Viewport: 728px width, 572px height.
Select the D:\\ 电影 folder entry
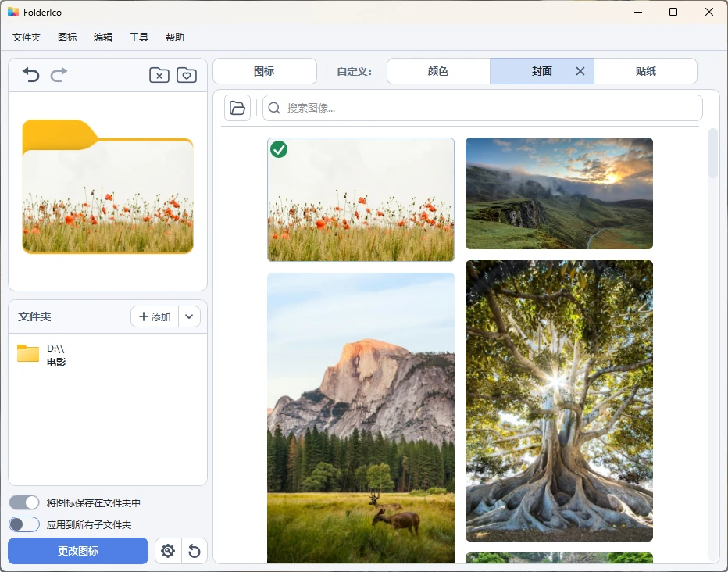[108, 355]
